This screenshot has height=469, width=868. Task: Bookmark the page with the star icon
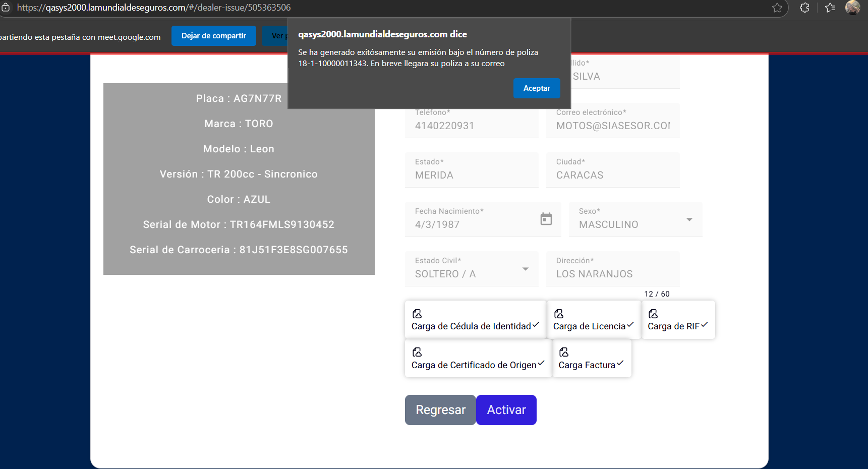(777, 8)
